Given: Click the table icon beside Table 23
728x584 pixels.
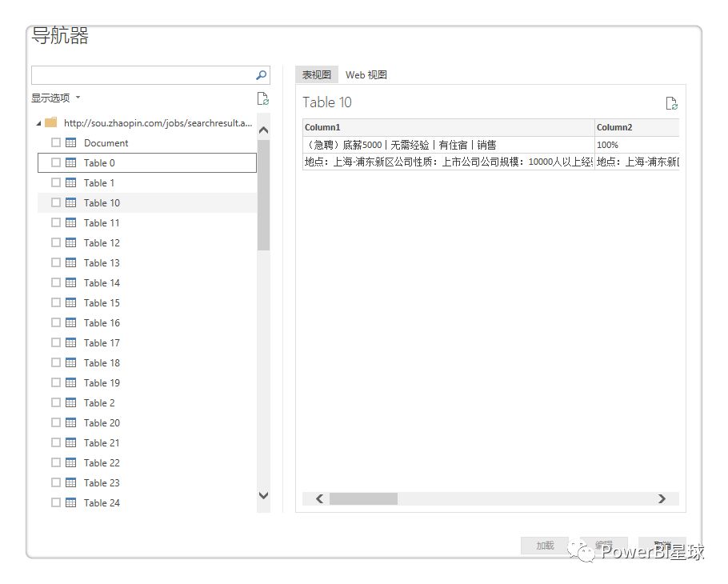Looking at the screenshot, I should (70, 482).
